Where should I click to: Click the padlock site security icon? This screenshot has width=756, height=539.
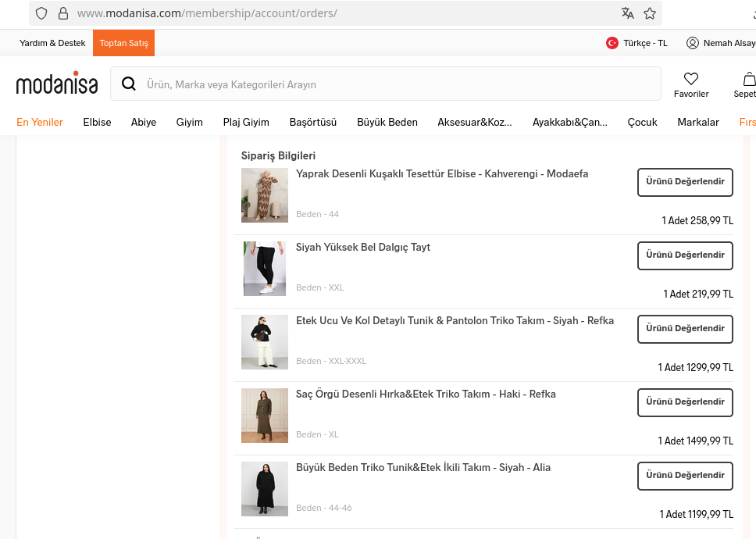[x=63, y=13]
